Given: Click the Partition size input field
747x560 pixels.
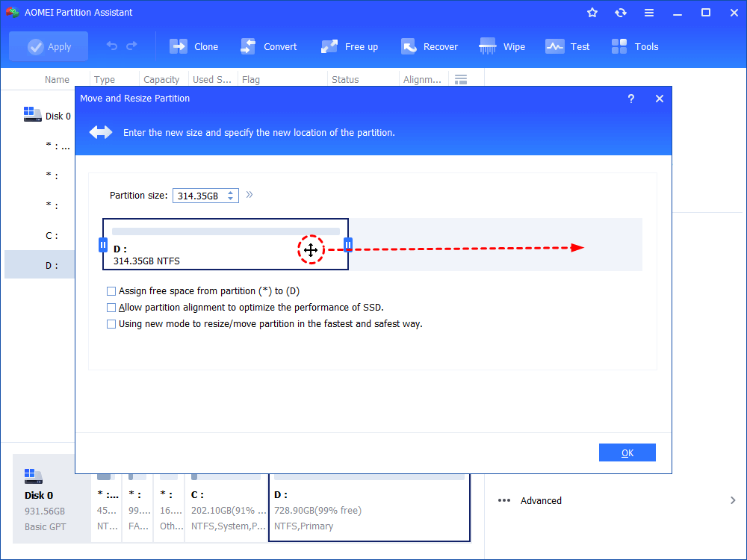Looking at the screenshot, I should pyautogui.click(x=205, y=196).
